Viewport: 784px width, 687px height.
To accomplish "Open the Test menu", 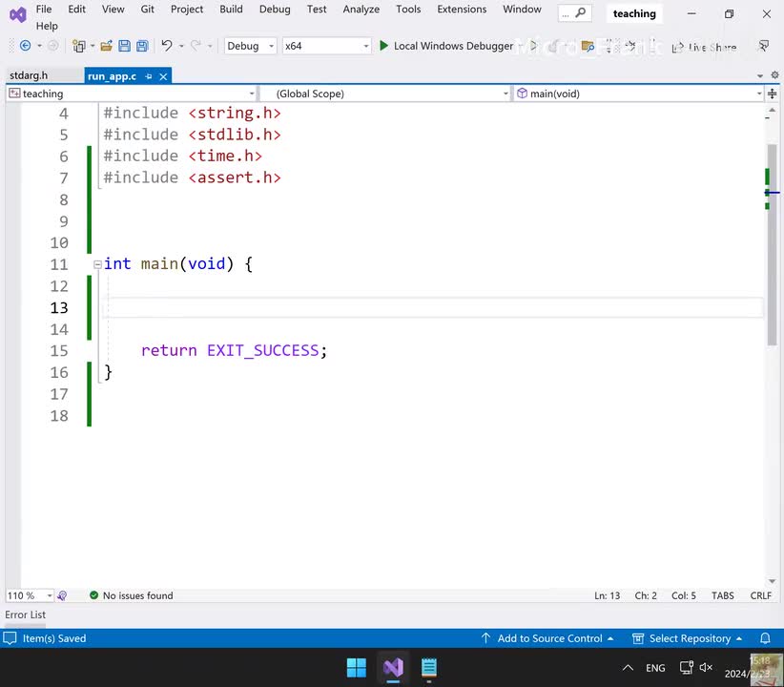I will (317, 10).
